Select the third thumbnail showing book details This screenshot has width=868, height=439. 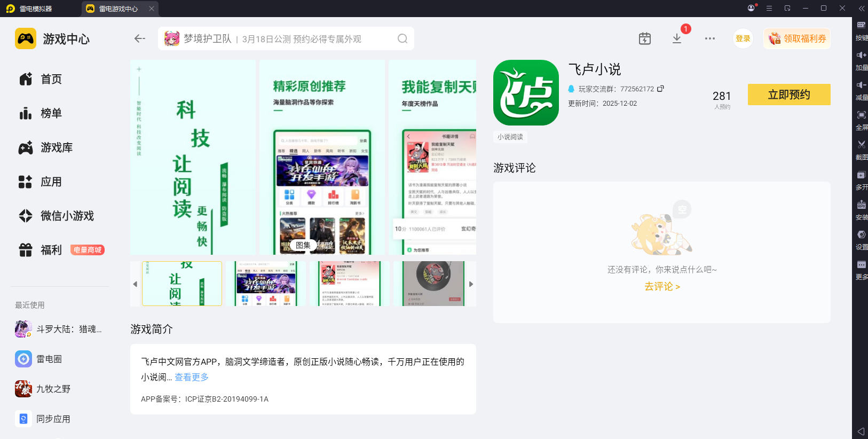point(350,284)
